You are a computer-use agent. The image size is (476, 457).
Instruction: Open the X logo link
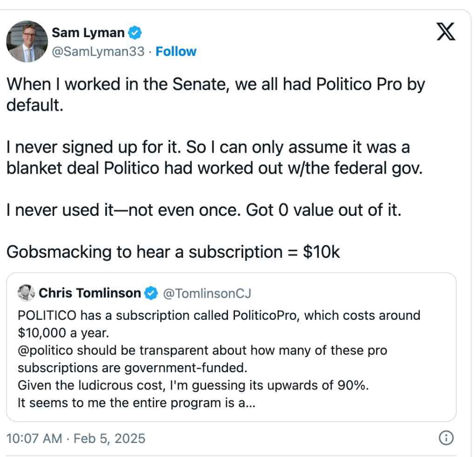(446, 32)
